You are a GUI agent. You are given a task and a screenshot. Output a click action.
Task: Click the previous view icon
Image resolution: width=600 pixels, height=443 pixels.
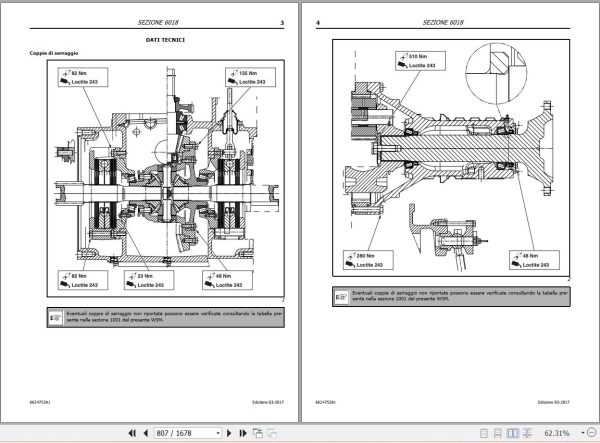pyautogui.click(x=258, y=433)
